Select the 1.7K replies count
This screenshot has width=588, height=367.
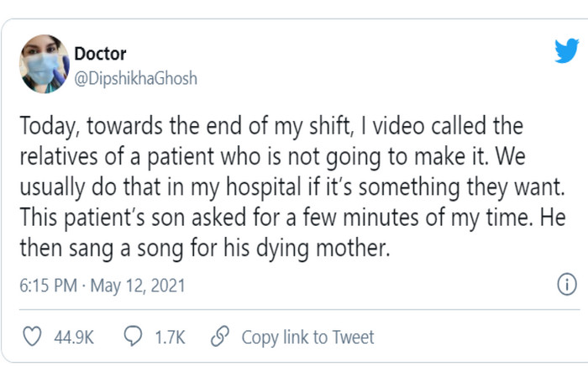[171, 337]
